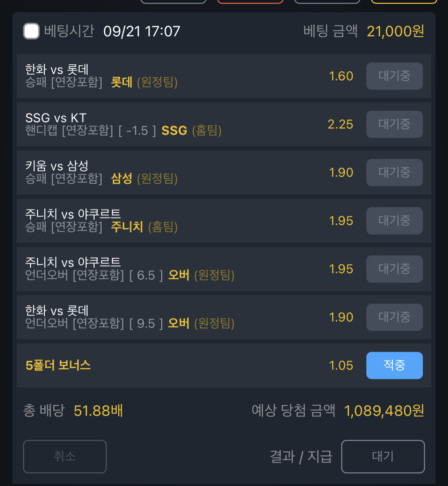The height and width of the screenshot is (486, 448).
Task: Click 대기중 status for 한화 vs 롯데 승패
Action: [x=394, y=76]
